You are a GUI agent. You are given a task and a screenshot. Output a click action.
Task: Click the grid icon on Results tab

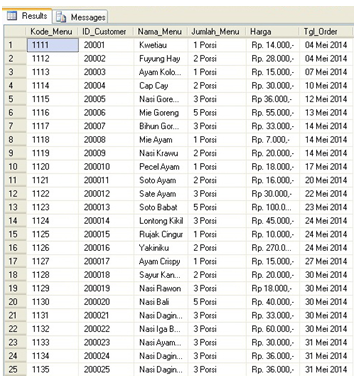coord(12,16)
